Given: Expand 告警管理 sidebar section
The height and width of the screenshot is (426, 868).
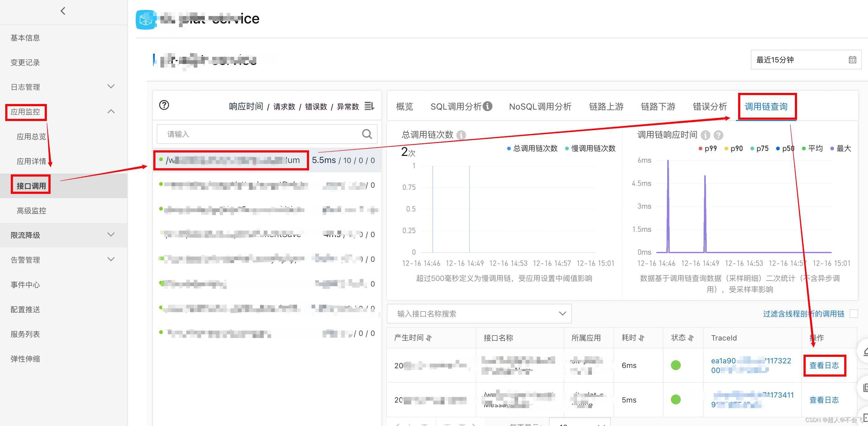Looking at the screenshot, I should pyautogui.click(x=111, y=259).
